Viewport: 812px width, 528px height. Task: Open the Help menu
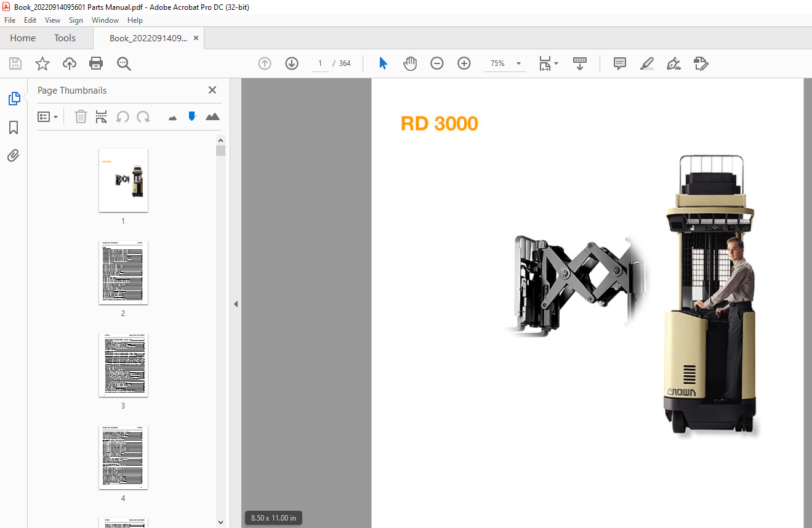point(135,20)
